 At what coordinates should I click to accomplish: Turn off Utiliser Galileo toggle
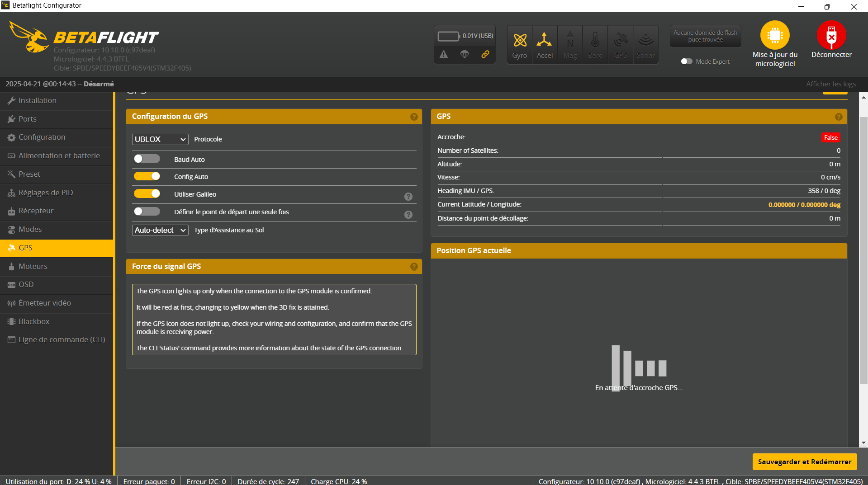pyautogui.click(x=147, y=194)
